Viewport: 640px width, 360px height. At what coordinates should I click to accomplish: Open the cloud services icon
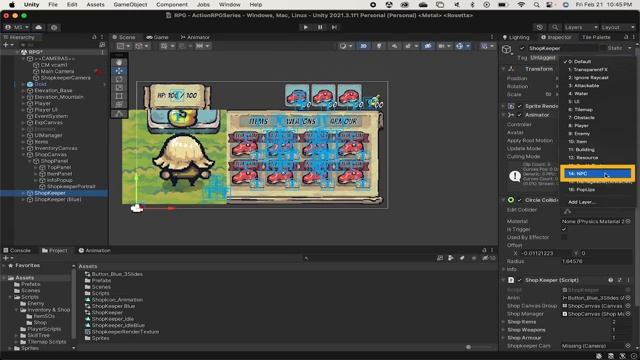[x=39, y=27]
